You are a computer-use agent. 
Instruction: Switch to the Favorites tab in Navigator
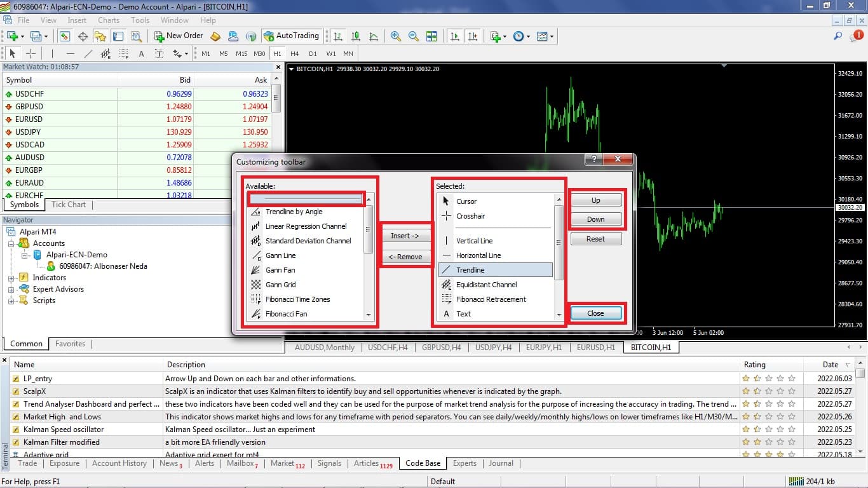70,344
